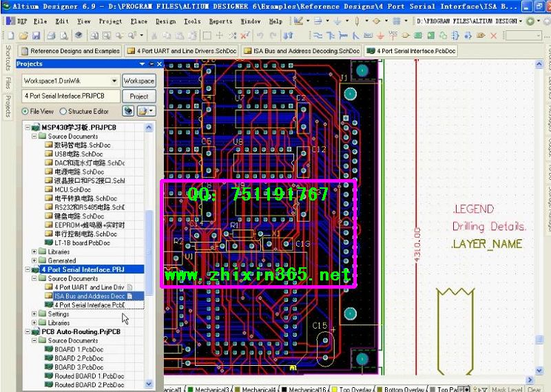Expand the Generated folder node
Image resolution: width=551 pixels, height=392 pixels.
[x=34, y=260]
